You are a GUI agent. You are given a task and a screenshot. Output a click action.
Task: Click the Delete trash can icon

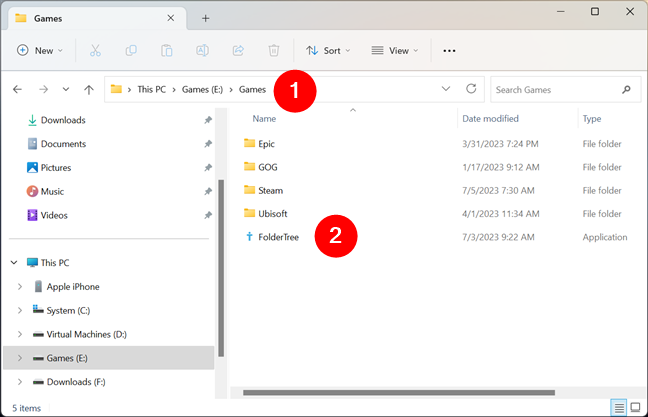coord(274,50)
